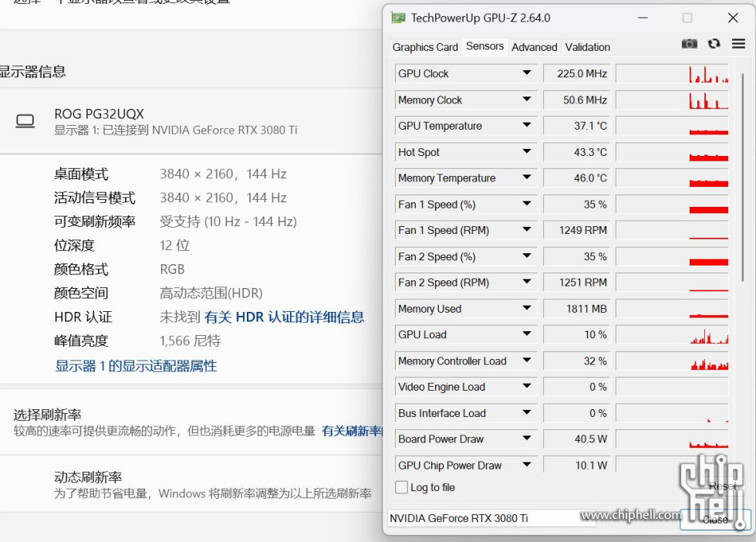Image resolution: width=756 pixels, height=542 pixels.
Task: Open the Memory Controller Load dropdown
Action: click(x=526, y=360)
